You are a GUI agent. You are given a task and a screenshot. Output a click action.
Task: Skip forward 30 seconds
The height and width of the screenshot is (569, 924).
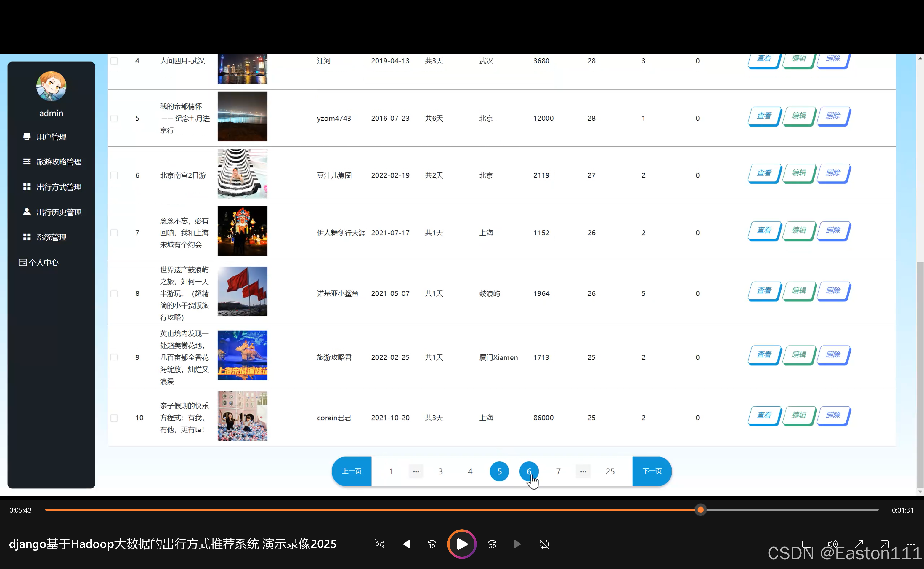click(492, 544)
